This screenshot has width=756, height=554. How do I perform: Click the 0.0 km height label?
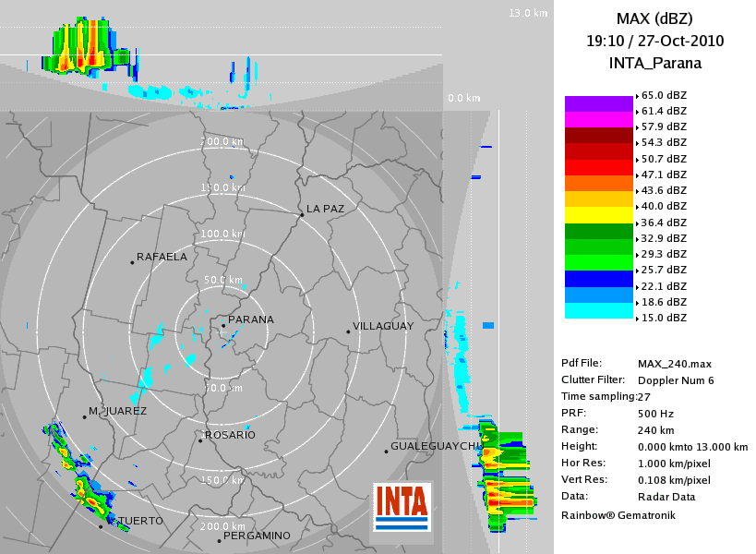point(463,98)
